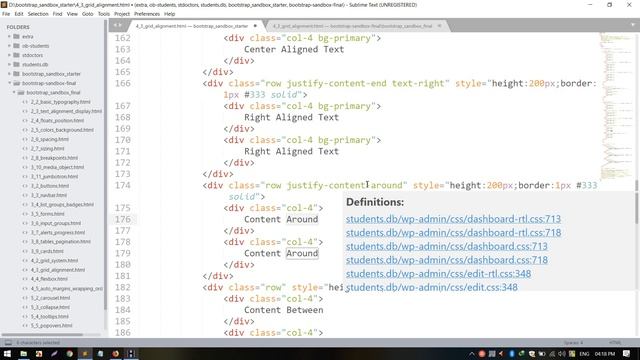The image size is (640, 360).
Task: Open 5_5_popovers.html file
Action: [51, 326]
